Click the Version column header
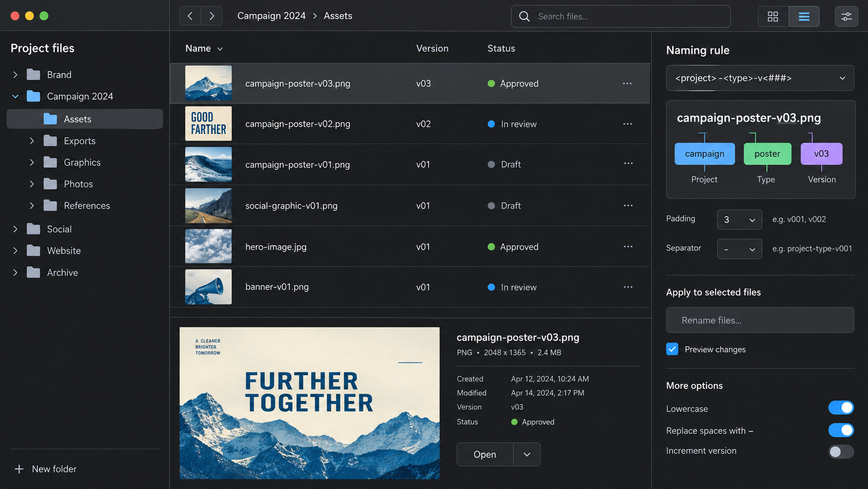Image resolution: width=868 pixels, height=489 pixels. pos(432,48)
